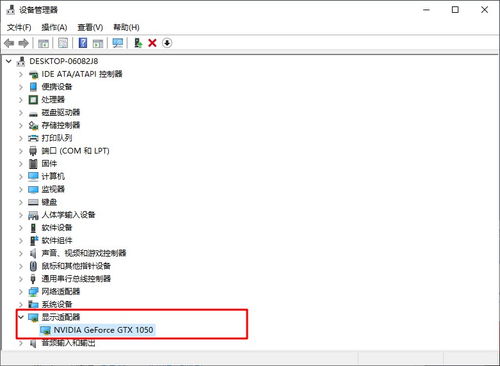Screen dimensions: 500x366
Task: Open the 文件(F) menu
Action: (19, 27)
